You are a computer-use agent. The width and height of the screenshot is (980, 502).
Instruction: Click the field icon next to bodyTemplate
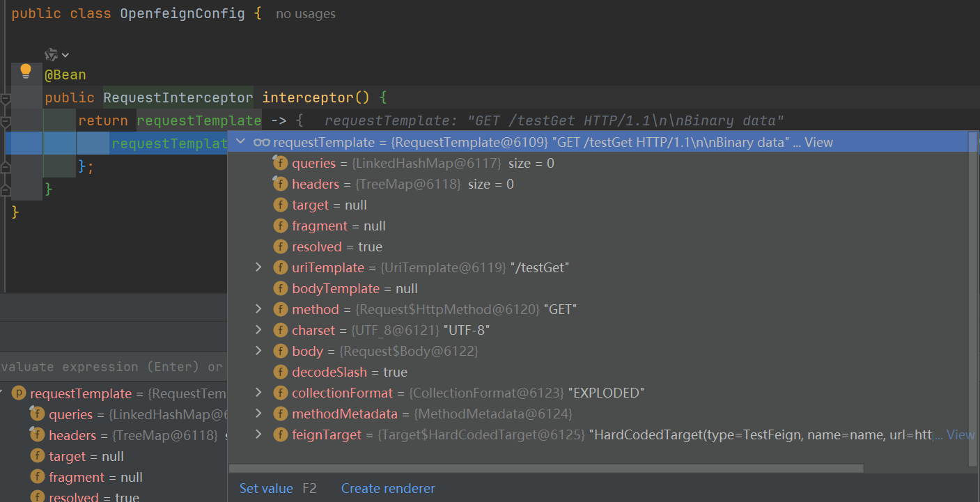click(280, 288)
